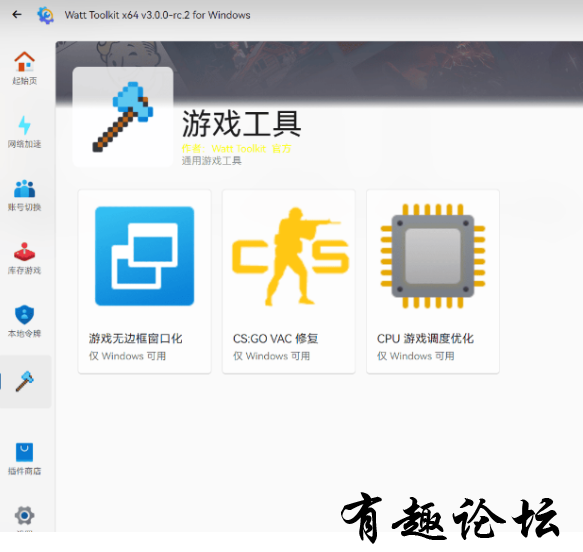Click the large pixel axe plugin icon
The width and height of the screenshot is (583, 552).
tap(123, 117)
